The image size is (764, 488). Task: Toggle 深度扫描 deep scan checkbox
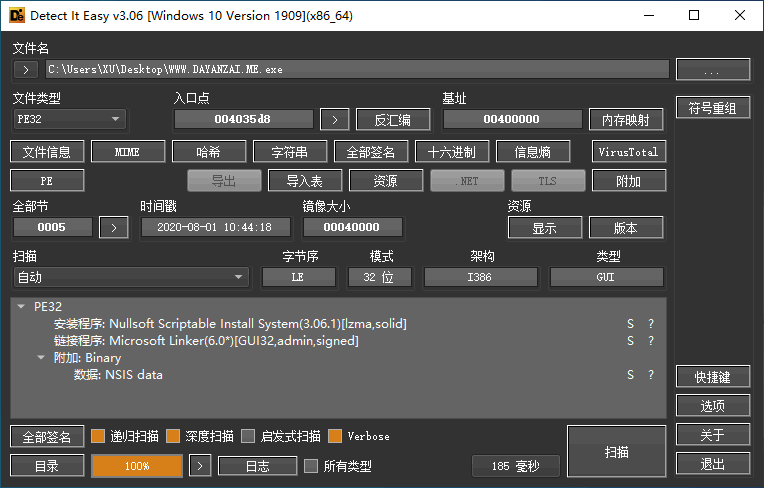coord(173,436)
